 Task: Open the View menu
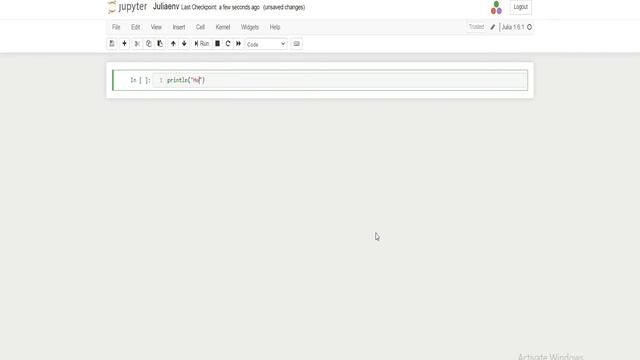(156, 27)
